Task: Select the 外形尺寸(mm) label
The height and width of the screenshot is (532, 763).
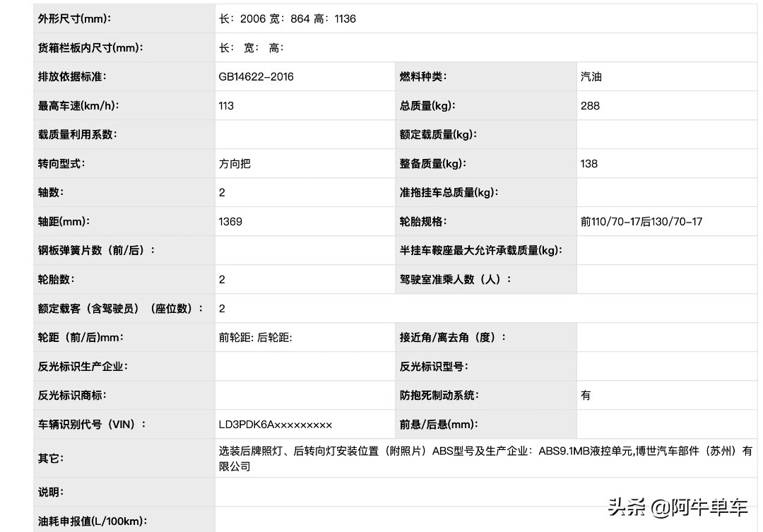Action: click(x=74, y=19)
